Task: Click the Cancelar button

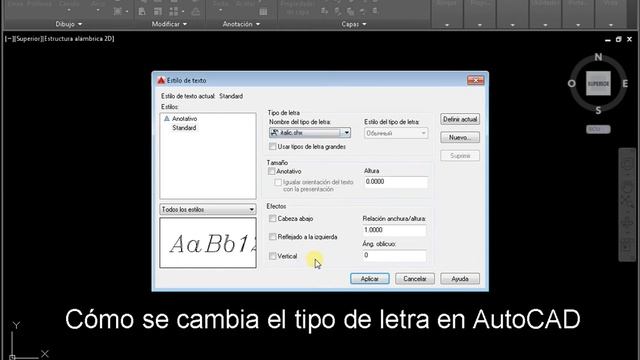Action: click(415, 279)
